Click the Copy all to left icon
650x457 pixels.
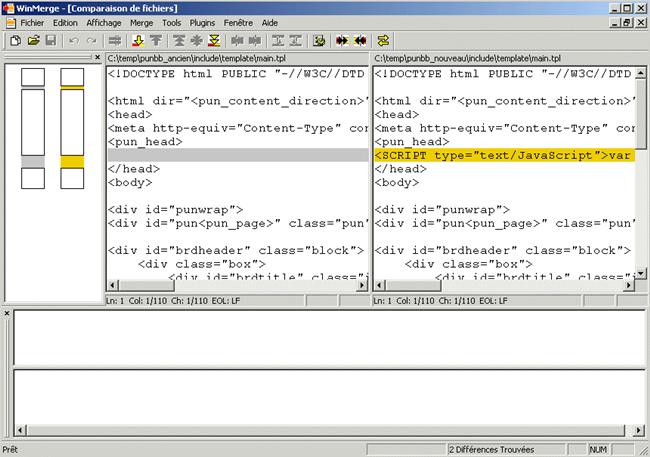coord(360,40)
